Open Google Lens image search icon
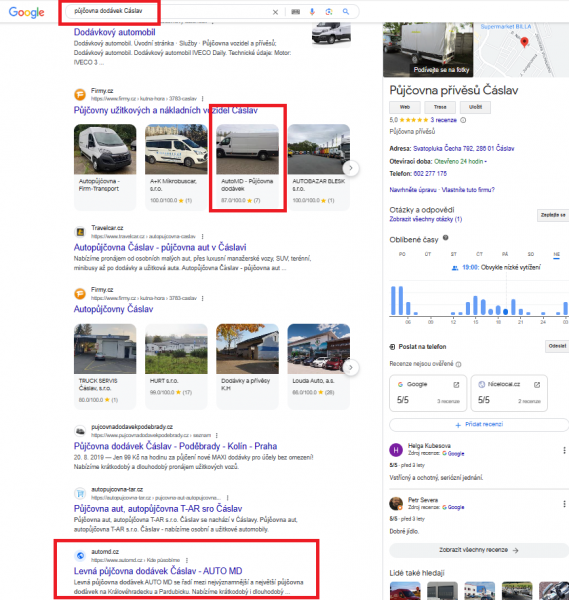Screen dimensions: 569x600 (x=329, y=12)
